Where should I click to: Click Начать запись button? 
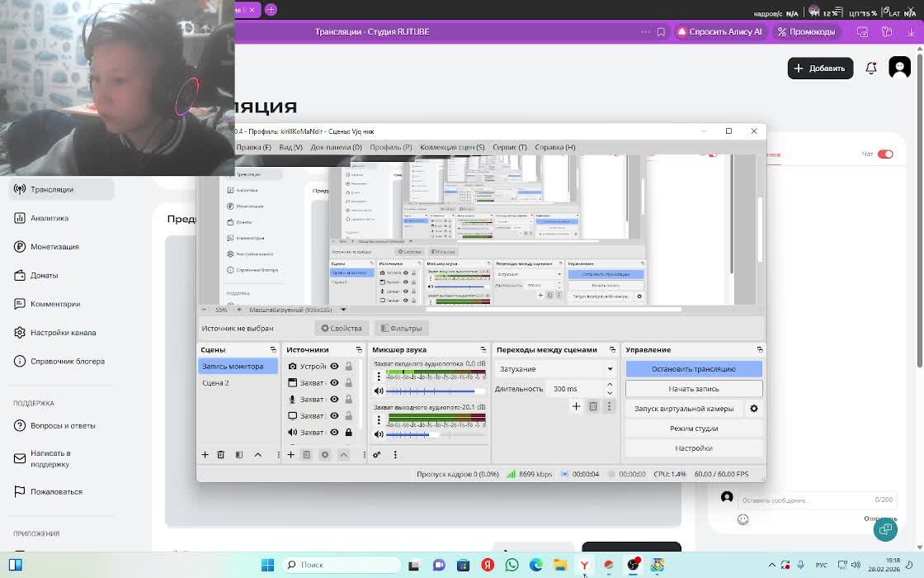[694, 389]
